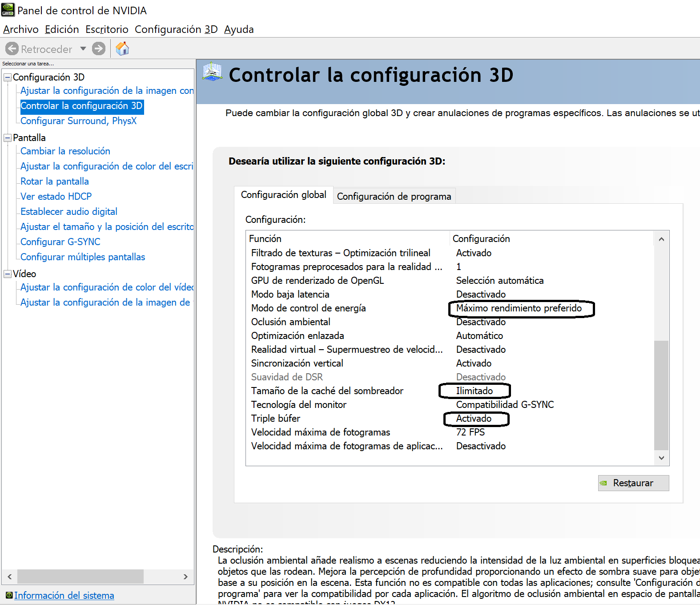700x605 pixels.
Task: Select the Velocidad máxima de fotogramas row
Action: tap(450, 432)
